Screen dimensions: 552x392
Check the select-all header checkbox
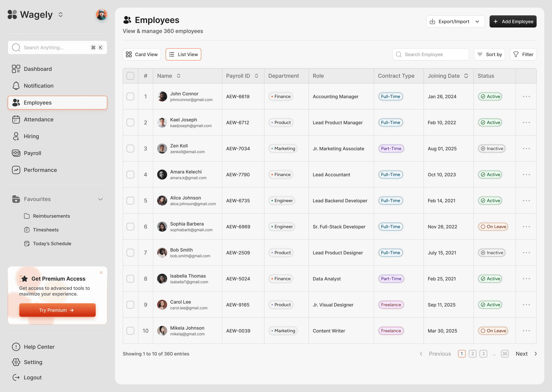tap(130, 76)
